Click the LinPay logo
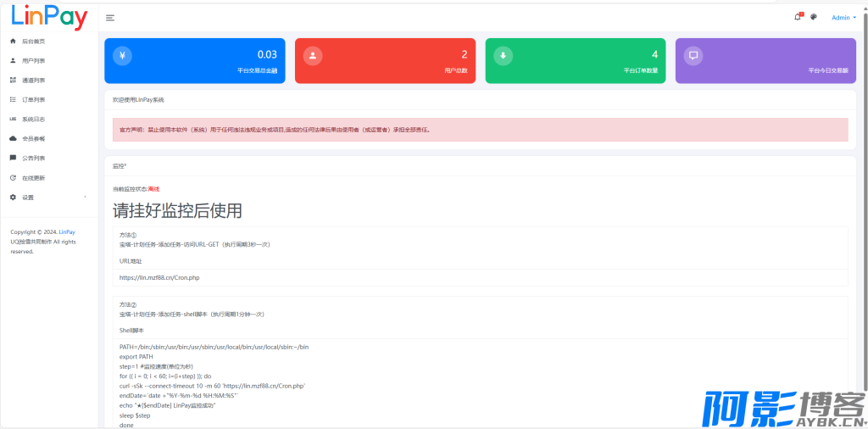 pyautogui.click(x=49, y=17)
